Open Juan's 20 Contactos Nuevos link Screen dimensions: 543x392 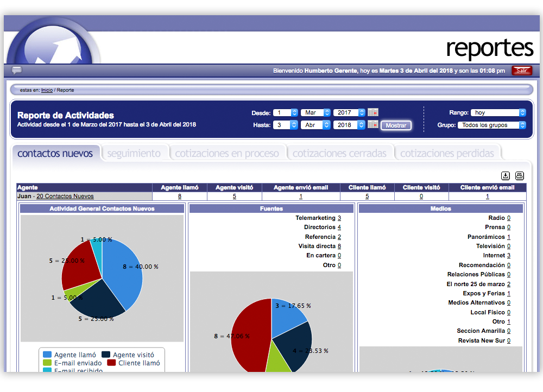tap(65, 197)
